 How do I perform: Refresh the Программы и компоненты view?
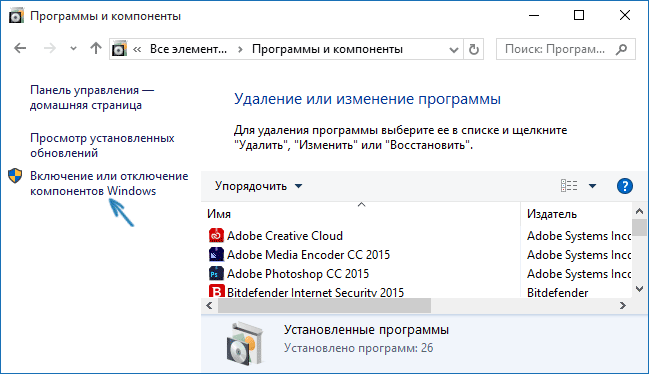[x=474, y=49]
